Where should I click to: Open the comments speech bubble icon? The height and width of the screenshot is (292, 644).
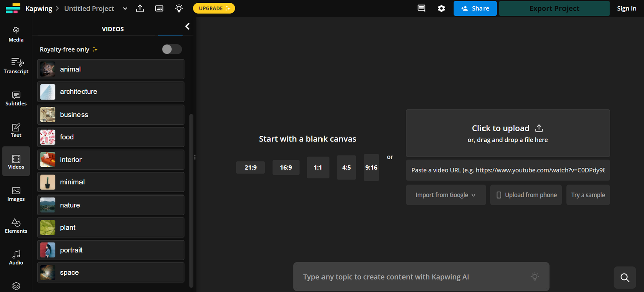[x=422, y=8]
